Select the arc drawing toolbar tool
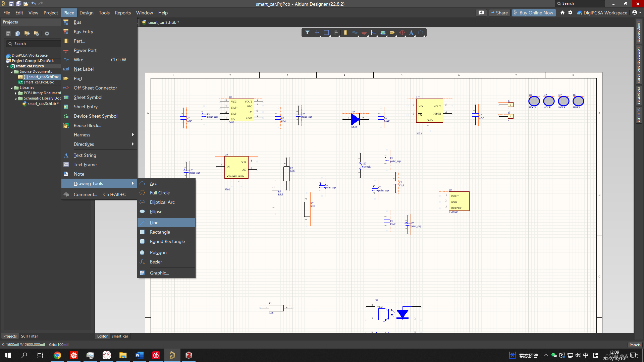 (x=421, y=33)
